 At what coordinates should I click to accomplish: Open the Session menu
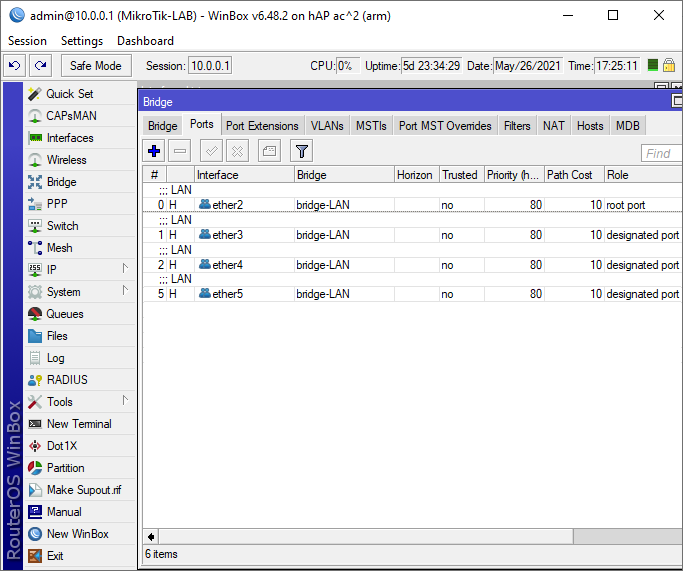[27, 41]
